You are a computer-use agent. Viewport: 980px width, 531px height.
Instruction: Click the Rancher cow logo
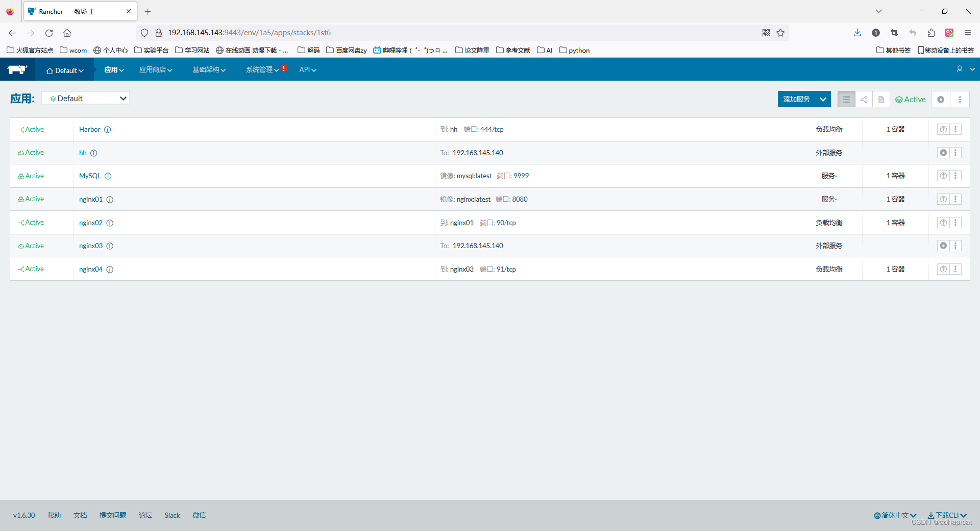tap(17, 69)
